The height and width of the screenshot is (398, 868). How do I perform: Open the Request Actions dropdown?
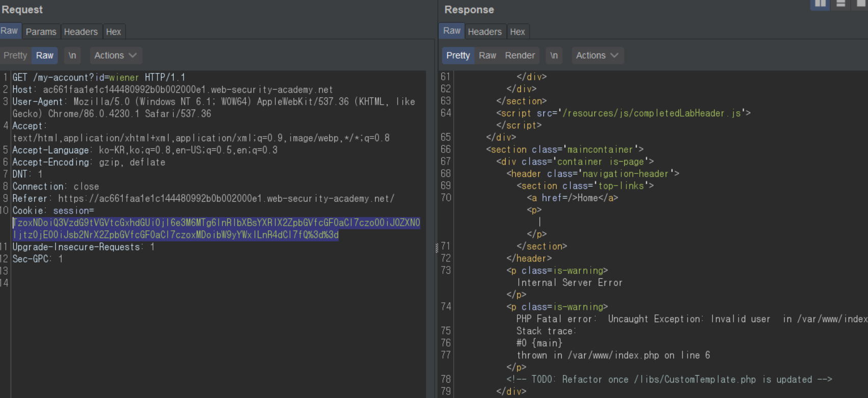(115, 56)
